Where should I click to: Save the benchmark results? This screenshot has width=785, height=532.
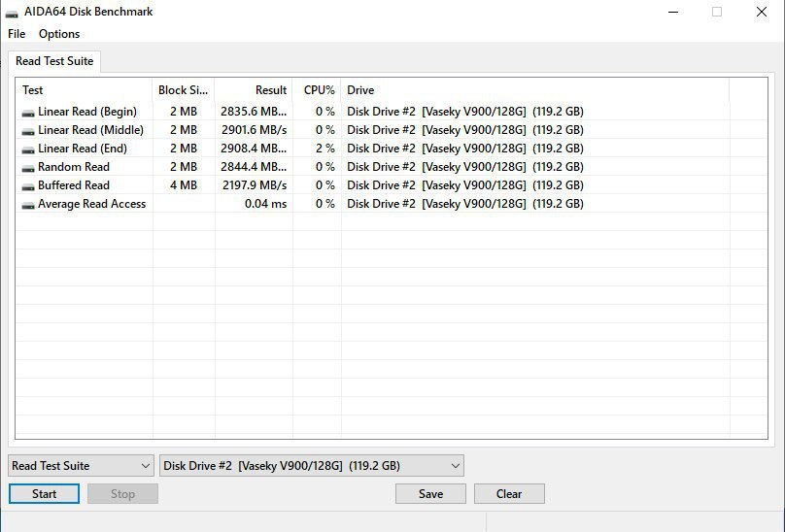click(x=430, y=494)
